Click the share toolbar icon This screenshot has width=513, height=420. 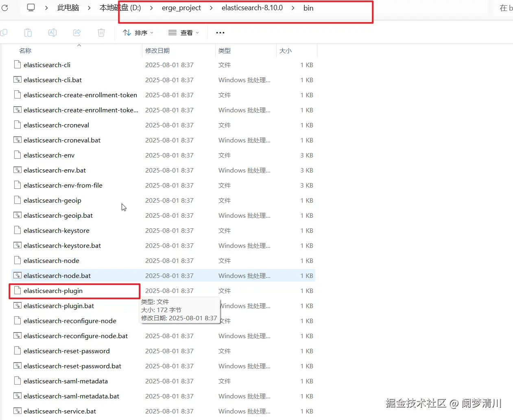[x=77, y=33]
